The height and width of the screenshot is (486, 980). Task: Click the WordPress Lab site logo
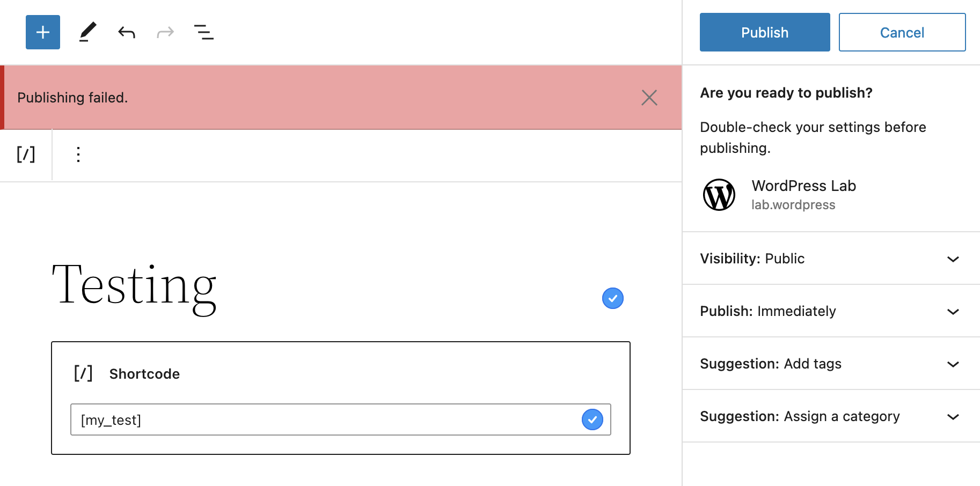pos(719,195)
